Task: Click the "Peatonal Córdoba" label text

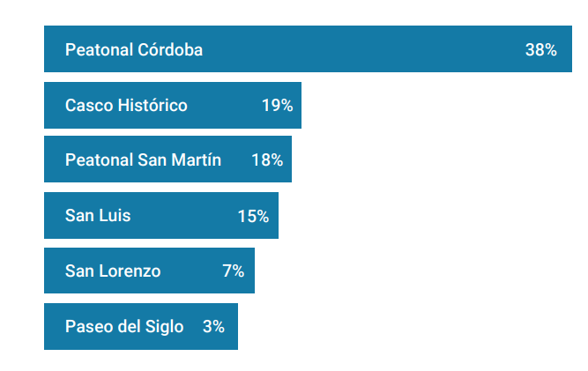Action: [134, 50]
